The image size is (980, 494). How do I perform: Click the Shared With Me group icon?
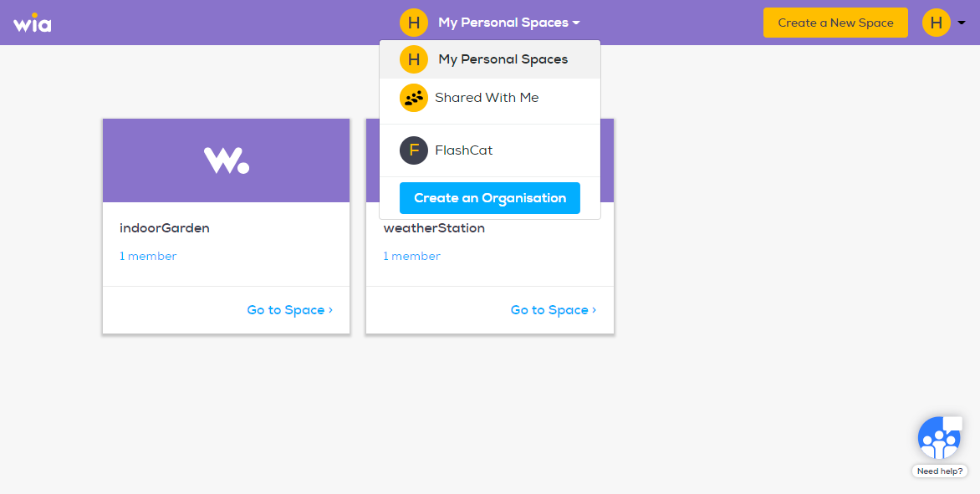[414, 98]
